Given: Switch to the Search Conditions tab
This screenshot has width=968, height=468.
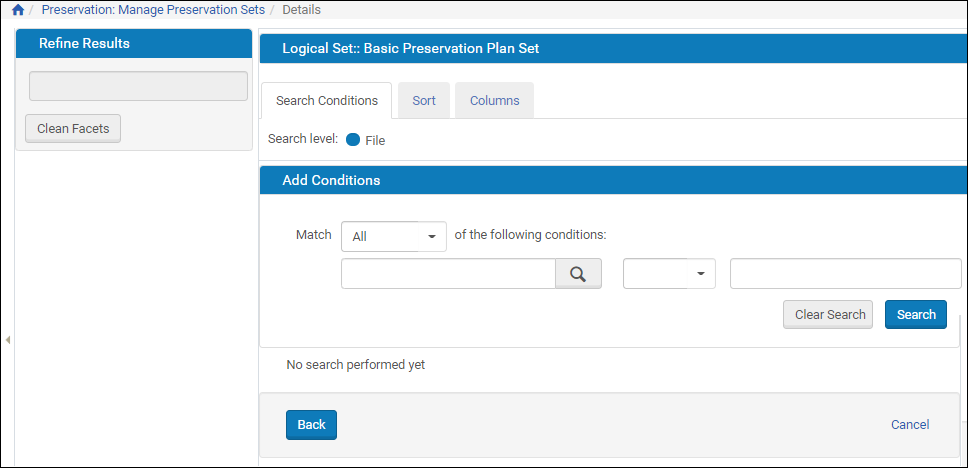Looking at the screenshot, I should tap(326, 101).
